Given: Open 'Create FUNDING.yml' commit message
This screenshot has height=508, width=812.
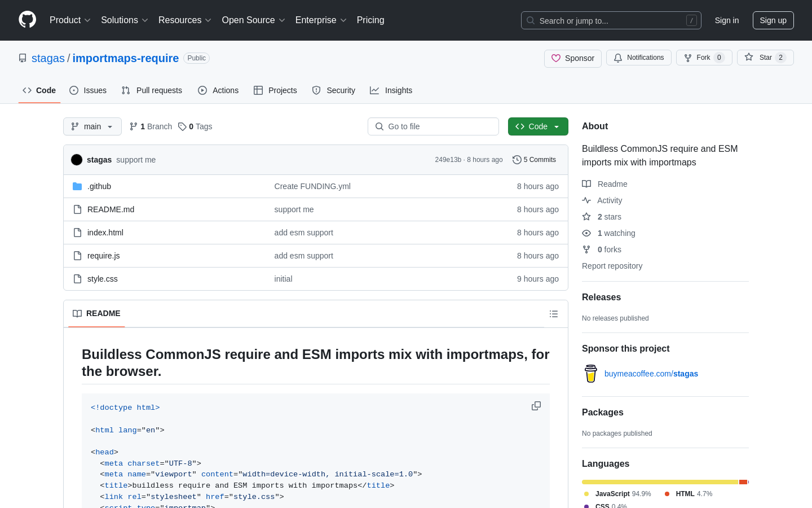Looking at the screenshot, I should click(312, 186).
